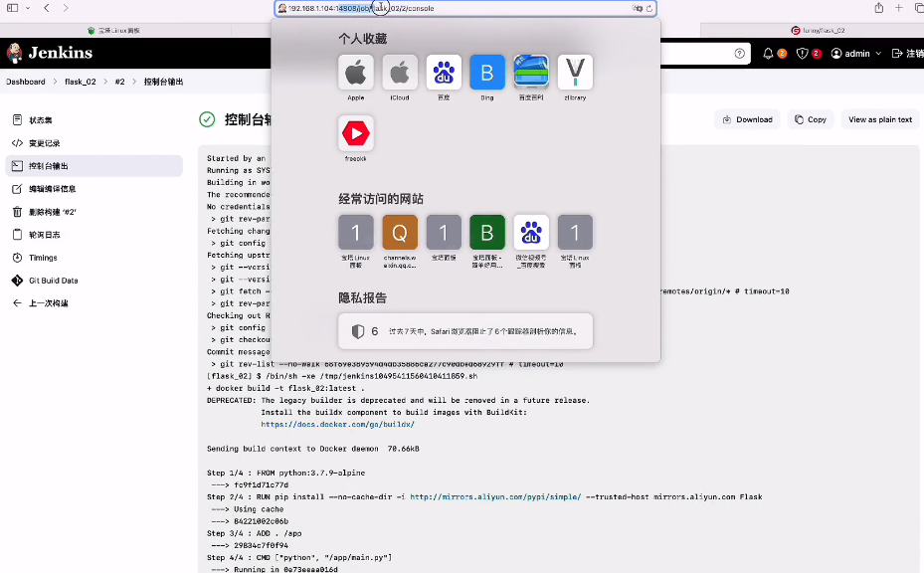Image resolution: width=924 pixels, height=573 pixels.
Task: Click the Jenkins logo in header
Action: (50, 53)
